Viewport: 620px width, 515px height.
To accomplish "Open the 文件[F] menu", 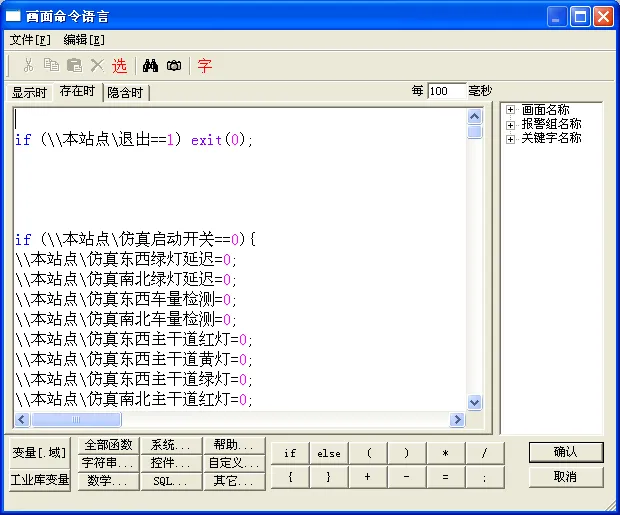I will [x=30, y=40].
